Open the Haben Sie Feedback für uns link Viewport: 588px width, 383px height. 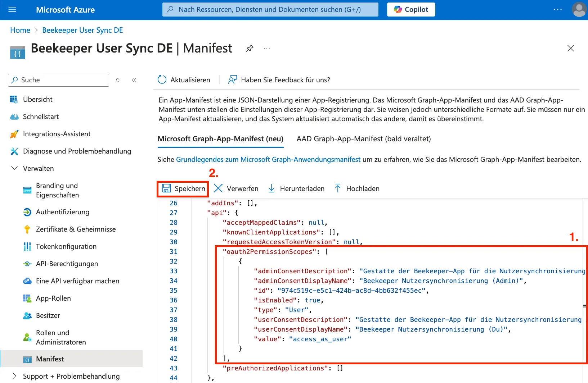(279, 80)
